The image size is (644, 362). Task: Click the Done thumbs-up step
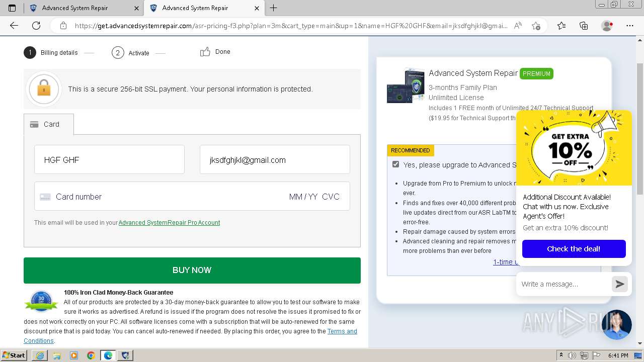coord(215,52)
